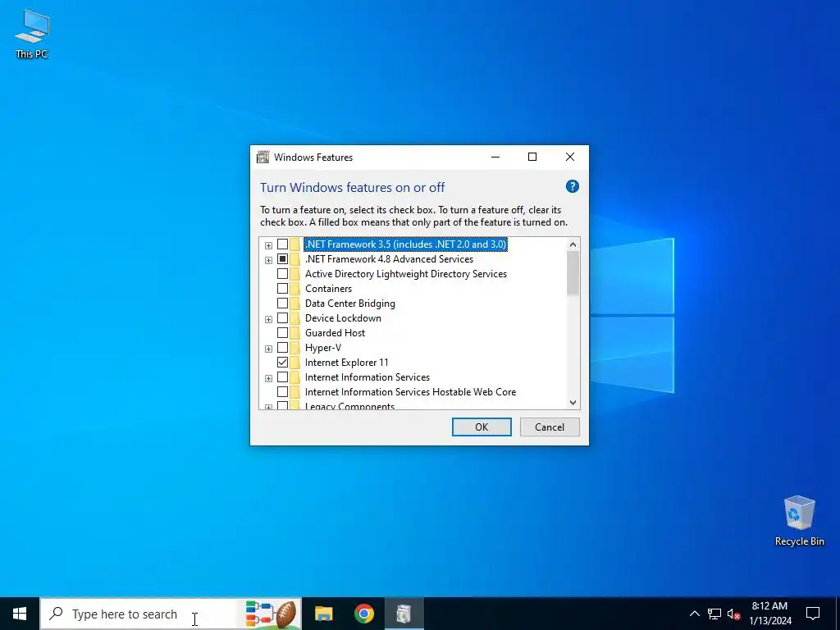Click the Hyper-V folder icon
Screen dimensions: 840x630
point(295,348)
